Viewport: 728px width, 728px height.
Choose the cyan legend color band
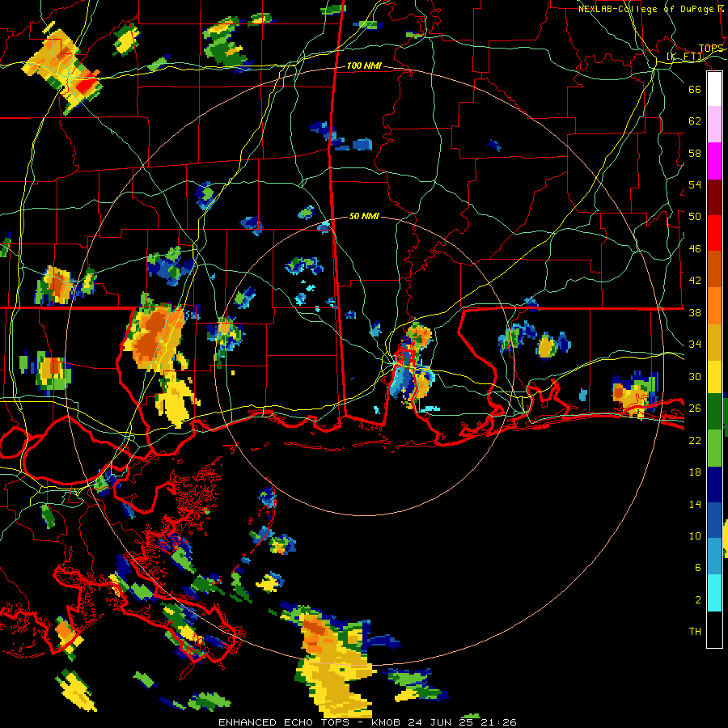[714, 593]
